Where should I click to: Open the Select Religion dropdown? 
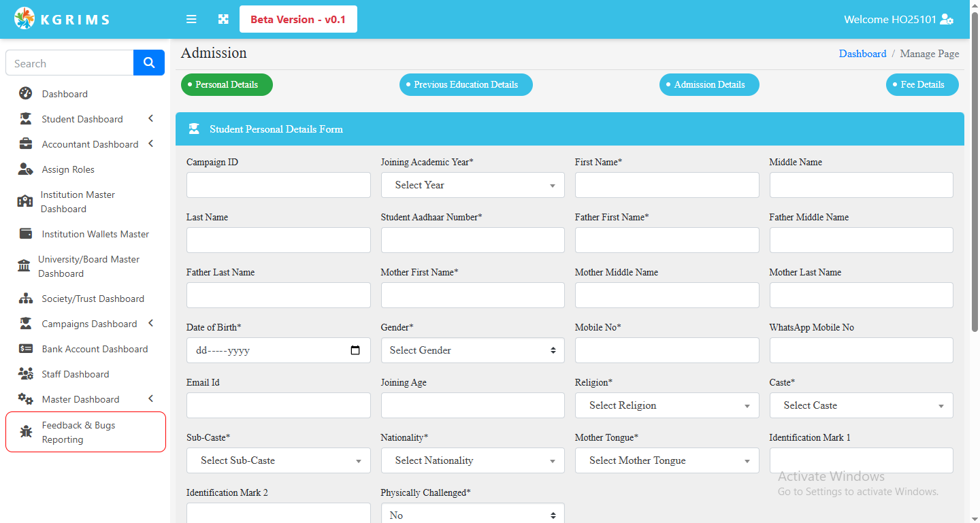(x=666, y=405)
